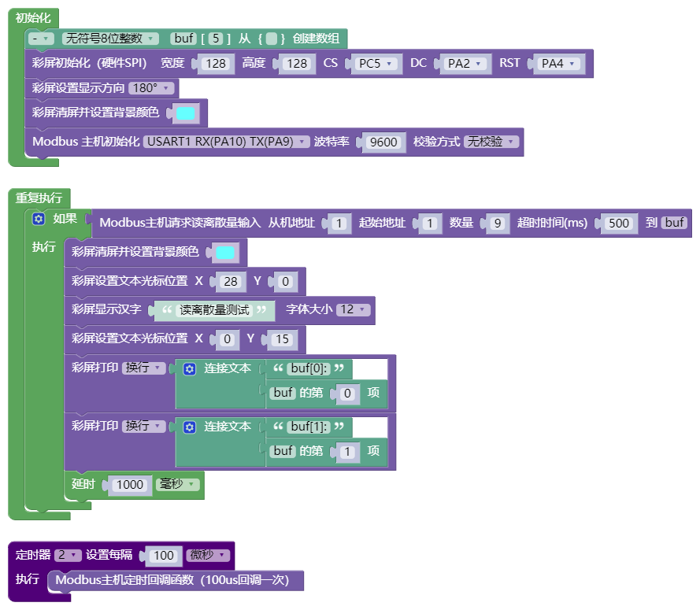Screen dimensions: 700x610
Task: Open gear settings on the buf[1] 连接文本 block
Action: pos(189,427)
